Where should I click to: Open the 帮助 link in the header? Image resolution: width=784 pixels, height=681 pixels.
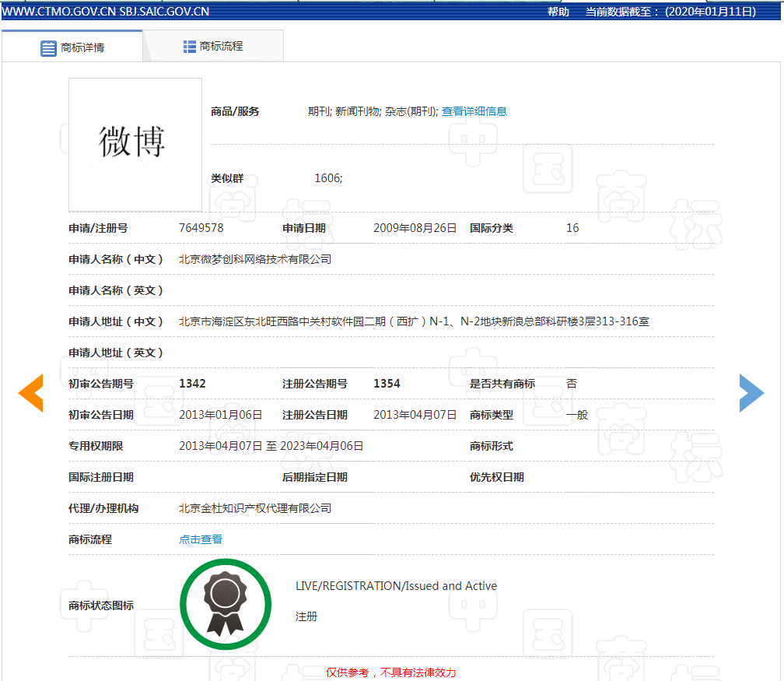558,12
